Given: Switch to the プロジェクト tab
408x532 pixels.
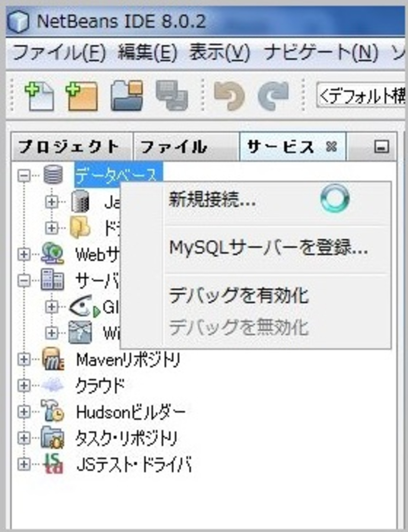Looking at the screenshot, I should point(72,147).
